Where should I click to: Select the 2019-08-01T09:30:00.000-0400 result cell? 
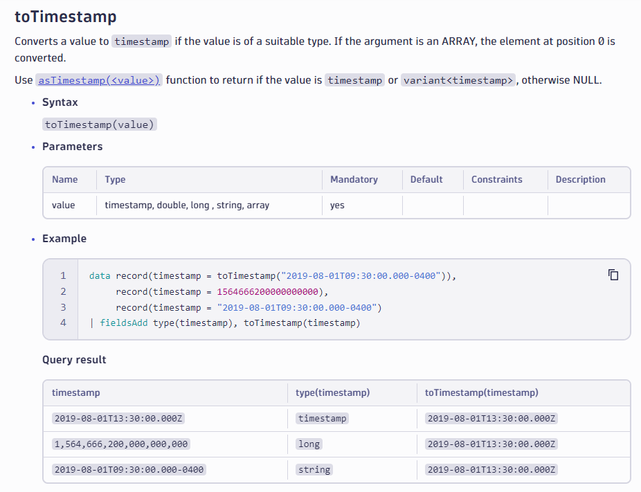pos(128,469)
